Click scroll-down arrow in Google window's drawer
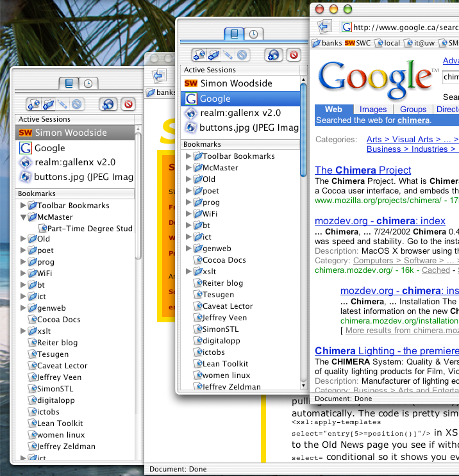This screenshot has width=459, height=476. tap(303, 386)
